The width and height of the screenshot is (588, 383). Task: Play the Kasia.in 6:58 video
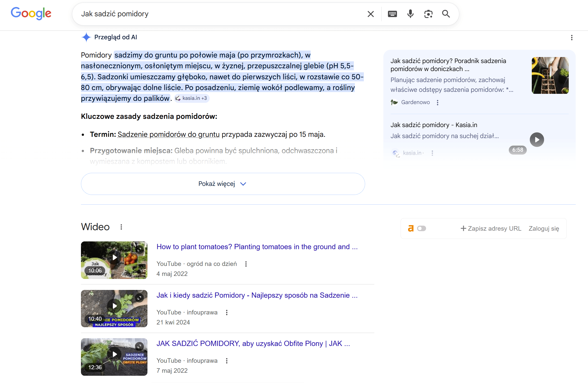tap(537, 140)
